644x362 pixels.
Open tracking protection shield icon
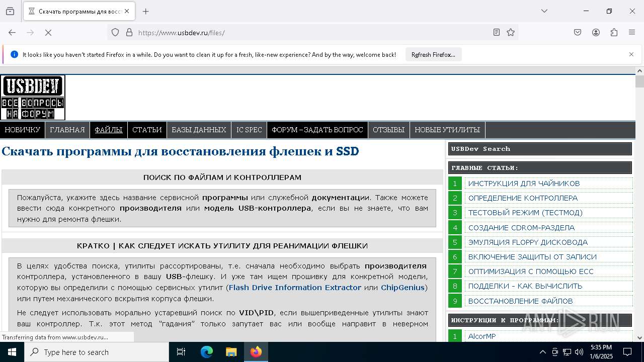pos(115,33)
